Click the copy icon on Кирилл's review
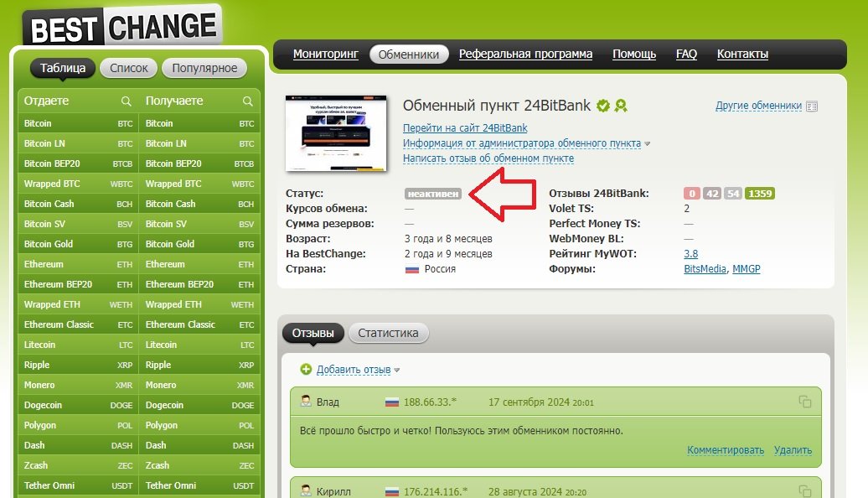 click(x=805, y=491)
